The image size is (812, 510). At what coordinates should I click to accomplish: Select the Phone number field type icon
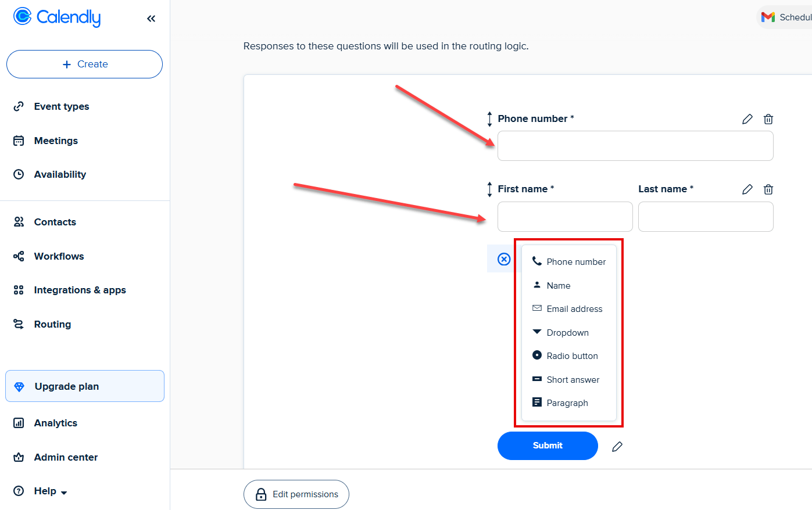[x=537, y=261]
